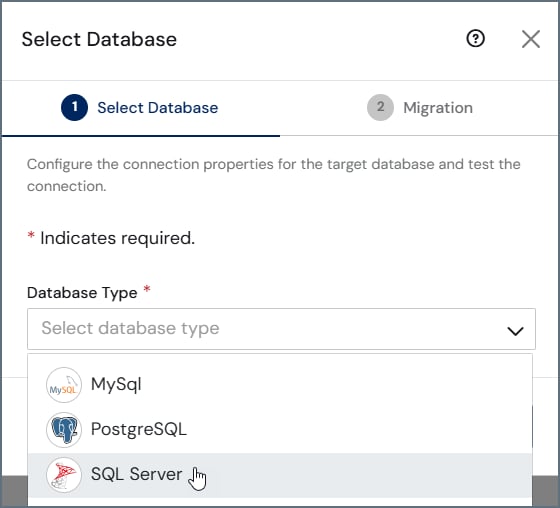Click the step 1 number circle
The height and width of the screenshot is (508, 560).
74,108
